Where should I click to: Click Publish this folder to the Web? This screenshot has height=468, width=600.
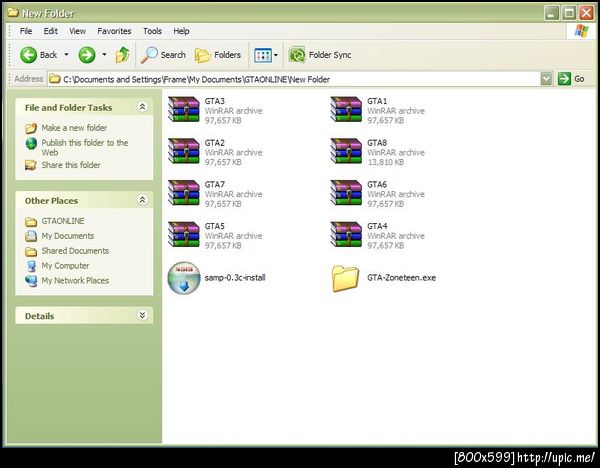[85, 147]
